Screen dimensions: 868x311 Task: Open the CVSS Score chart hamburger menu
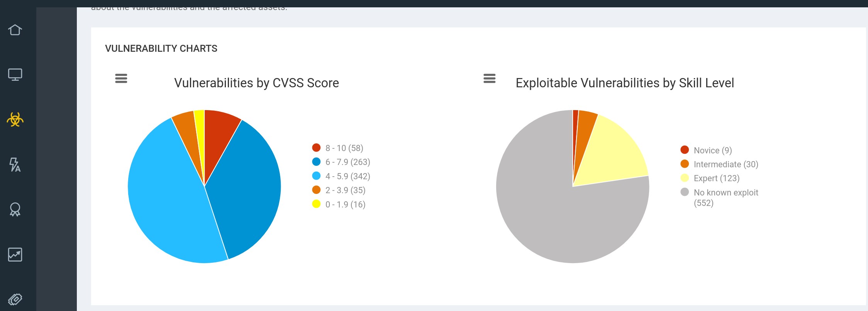(121, 78)
